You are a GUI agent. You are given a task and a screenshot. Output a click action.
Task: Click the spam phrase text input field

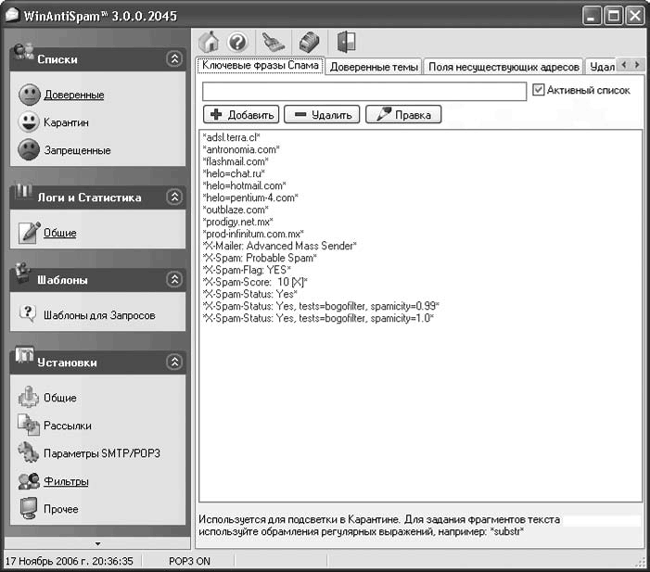pyautogui.click(x=363, y=91)
